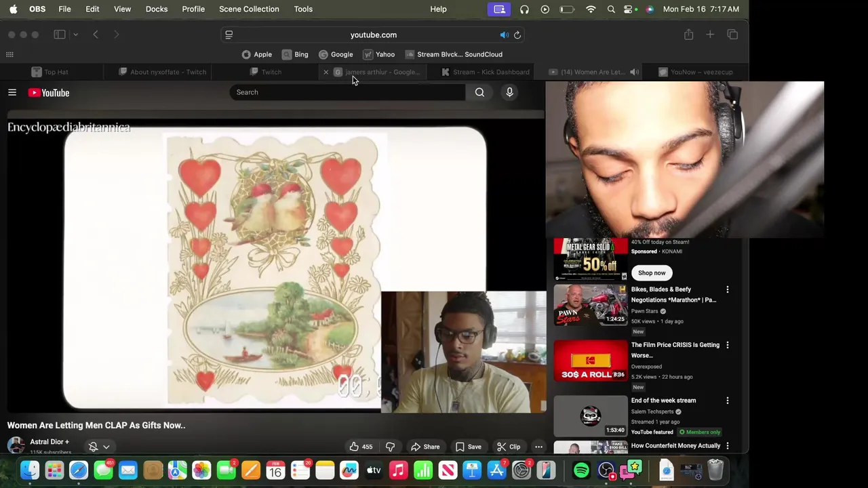Open the Tools menu
868x488 pixels.
[x=303, y=9]
